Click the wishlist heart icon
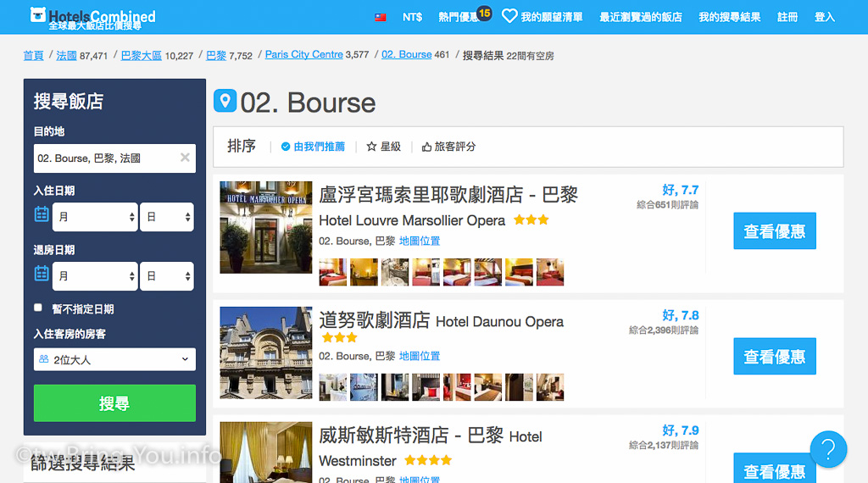Viewport: 868px width, 483px height. [x=509, y=16]
